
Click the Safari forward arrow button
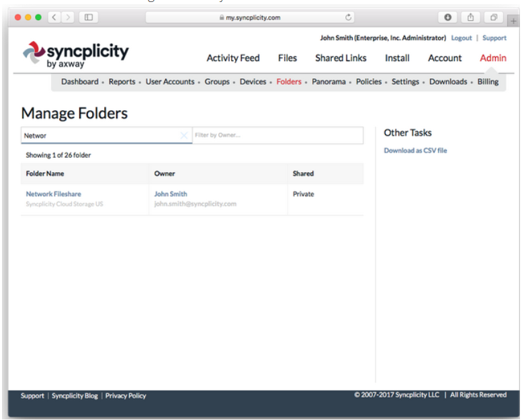pos(68,17)
